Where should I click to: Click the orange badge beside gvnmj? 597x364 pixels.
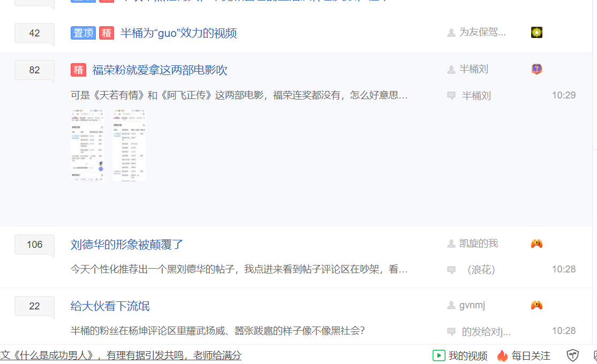pyautogui.click(x=536, y=305)
